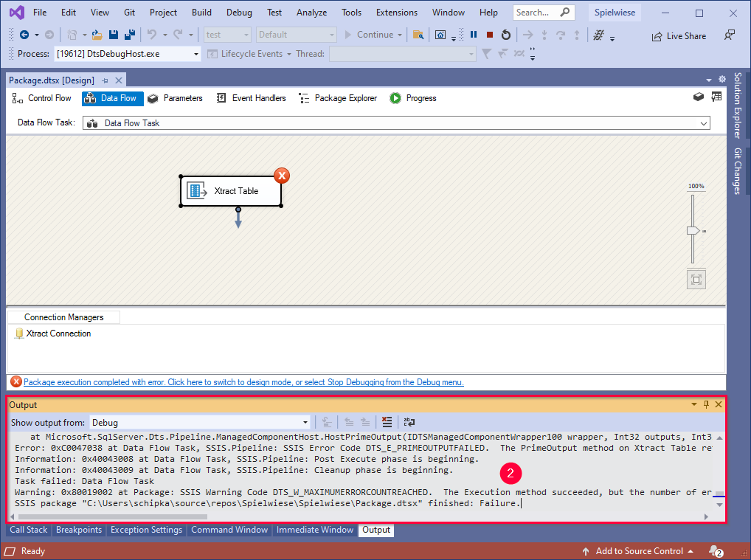Click Clear All icon in Output toolbar
Screen dimensions: 751x560
tap(387, 422)
